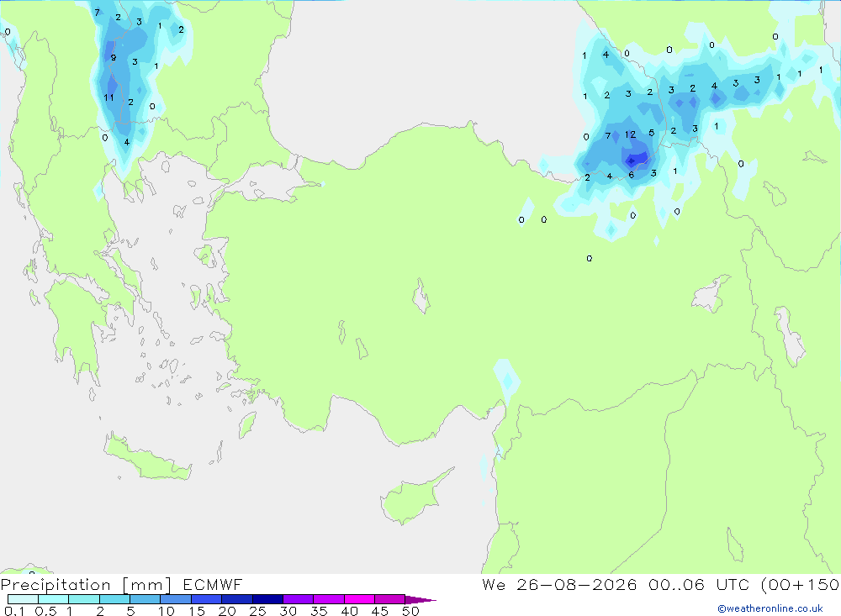Click the 00..06 UTC time range text
This screenshot has height=616, width=841.
pos(701,584)
